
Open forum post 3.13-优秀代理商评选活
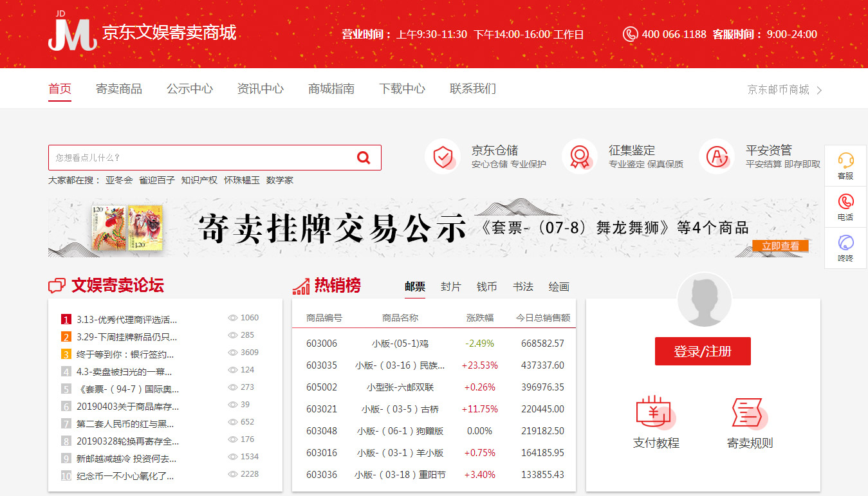coord(127,319)
